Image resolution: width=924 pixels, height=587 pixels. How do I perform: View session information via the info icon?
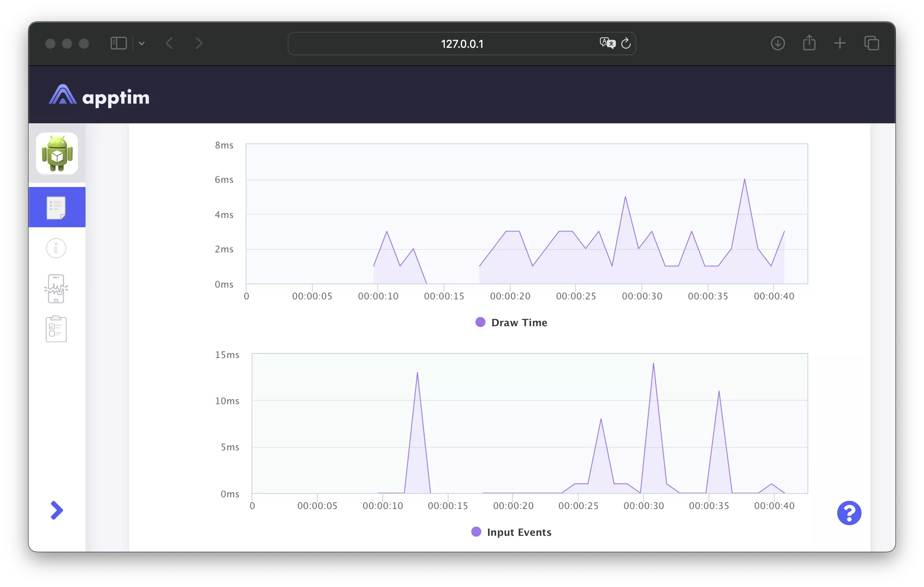tap(56, 248)
